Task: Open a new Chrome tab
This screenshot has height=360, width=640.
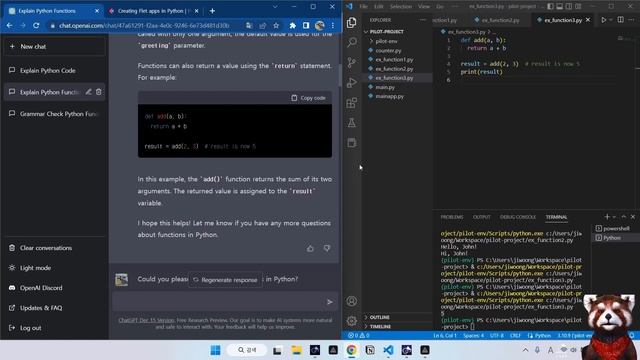Action: [x=212, y=11]
